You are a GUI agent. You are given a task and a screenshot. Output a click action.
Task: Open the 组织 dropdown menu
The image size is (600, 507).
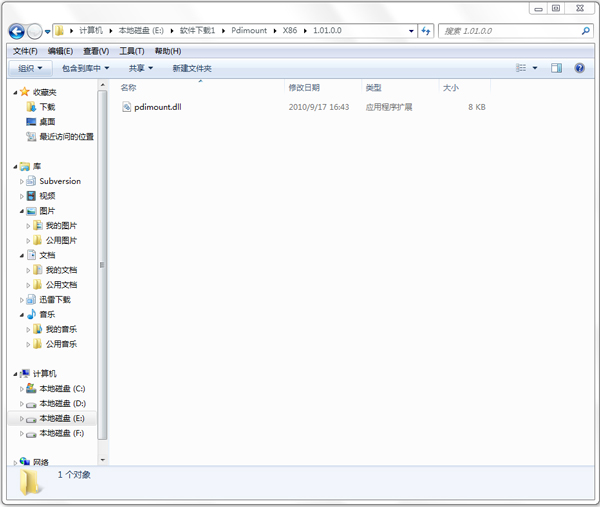31,68
